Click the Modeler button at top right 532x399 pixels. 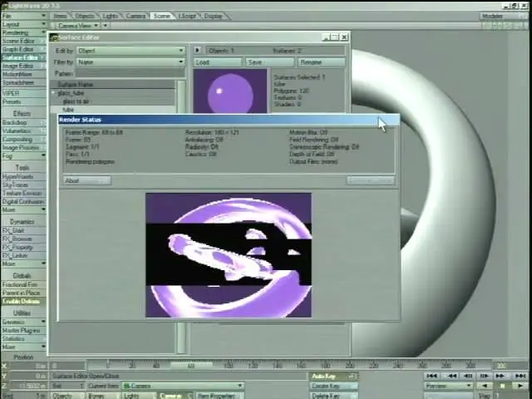tap(504, 16)
